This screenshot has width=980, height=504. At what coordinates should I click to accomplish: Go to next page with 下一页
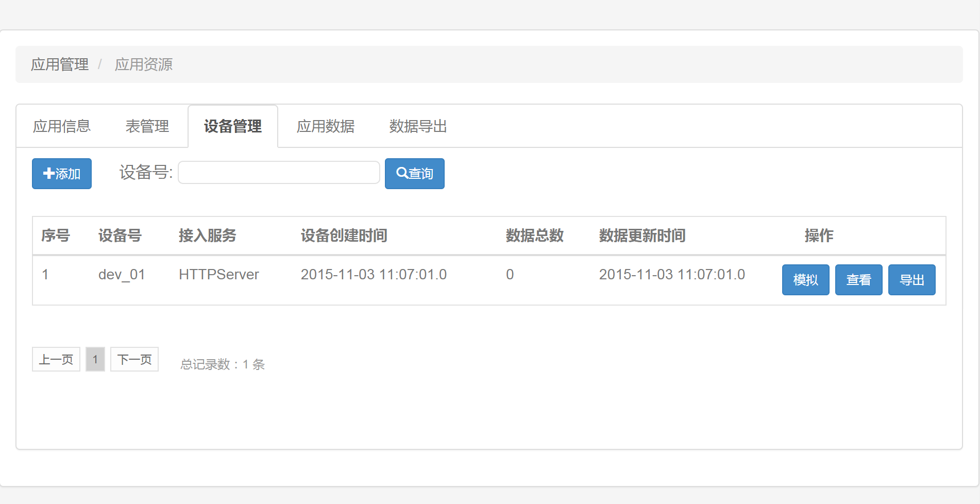(134, 359)
